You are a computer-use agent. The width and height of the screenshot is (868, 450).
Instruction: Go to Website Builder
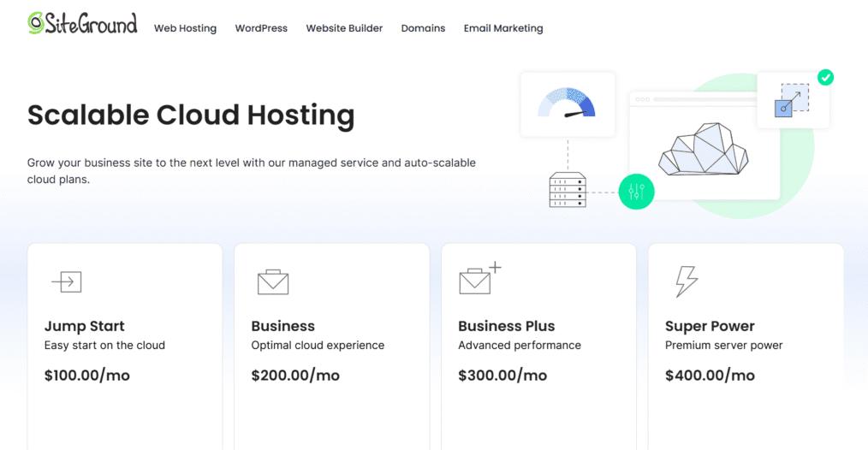pos(344,28)
